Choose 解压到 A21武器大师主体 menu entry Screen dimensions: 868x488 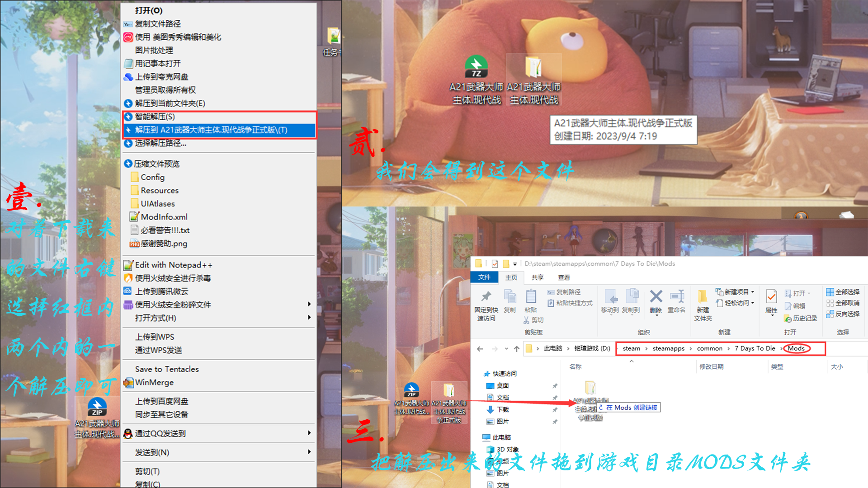point(219,130)
